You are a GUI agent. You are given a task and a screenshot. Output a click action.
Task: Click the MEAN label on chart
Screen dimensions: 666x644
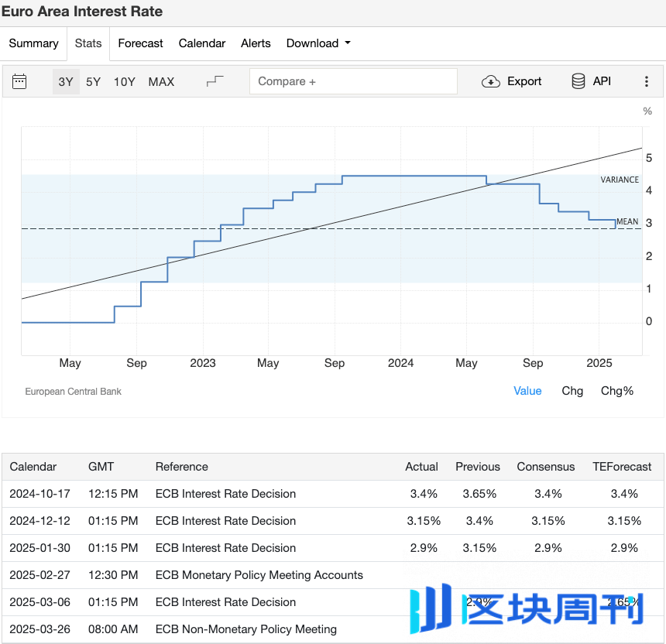point(627,221)
